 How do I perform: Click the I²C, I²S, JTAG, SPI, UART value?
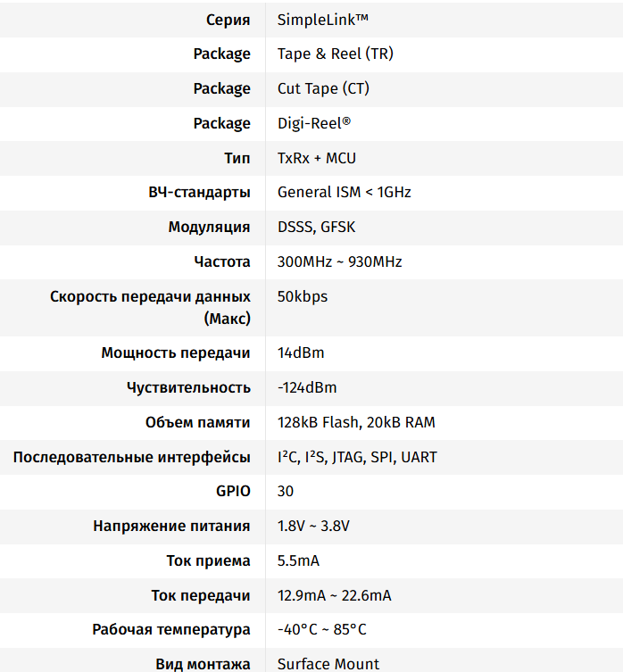(357, 457)
